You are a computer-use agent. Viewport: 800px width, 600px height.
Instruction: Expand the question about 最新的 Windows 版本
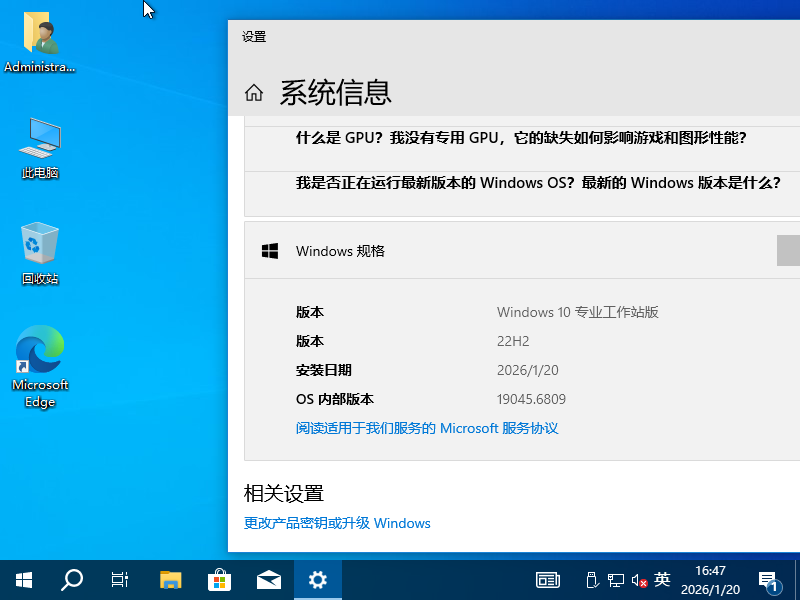click(537, 183)
